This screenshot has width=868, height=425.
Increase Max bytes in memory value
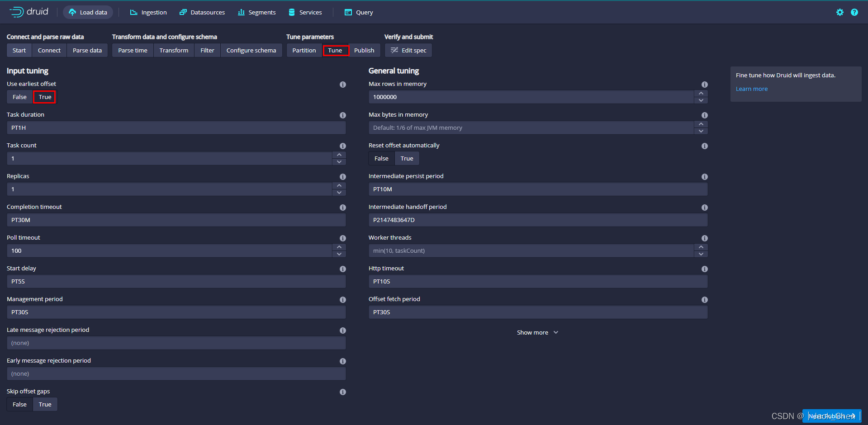point(701,124)
